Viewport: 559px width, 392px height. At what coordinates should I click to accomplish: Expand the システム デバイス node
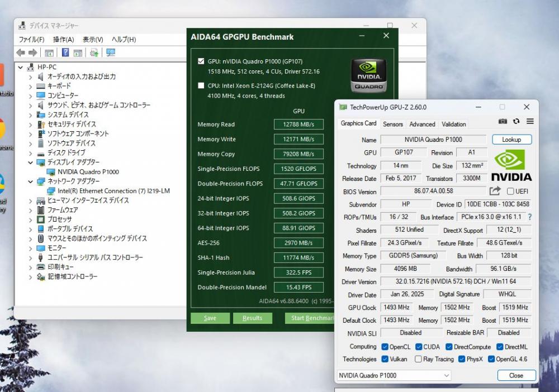[x=30, y=114]
